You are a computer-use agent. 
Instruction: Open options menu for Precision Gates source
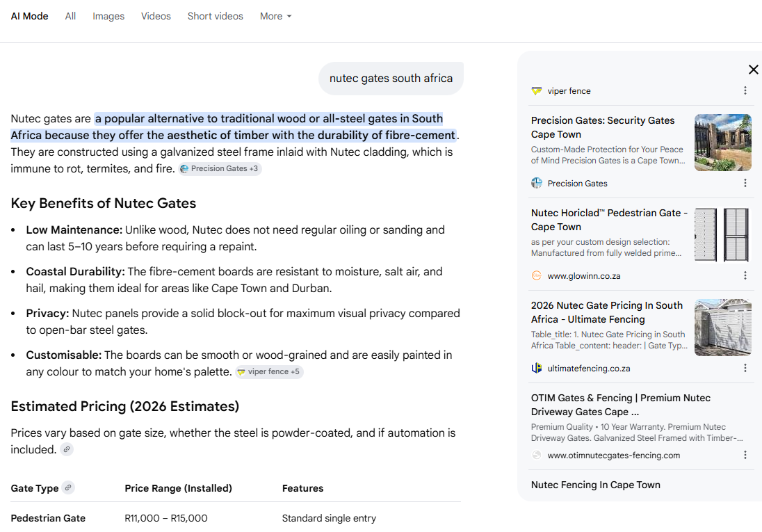[745, 183]
